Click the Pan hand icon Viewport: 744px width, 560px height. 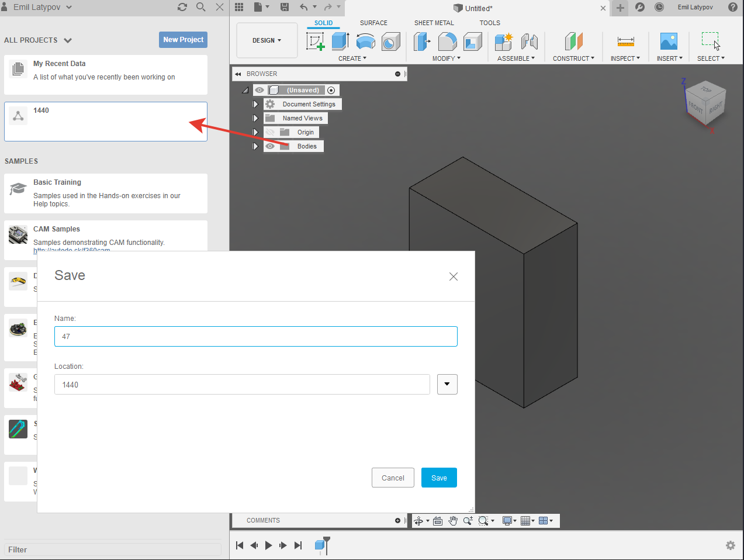pos(453,521)
